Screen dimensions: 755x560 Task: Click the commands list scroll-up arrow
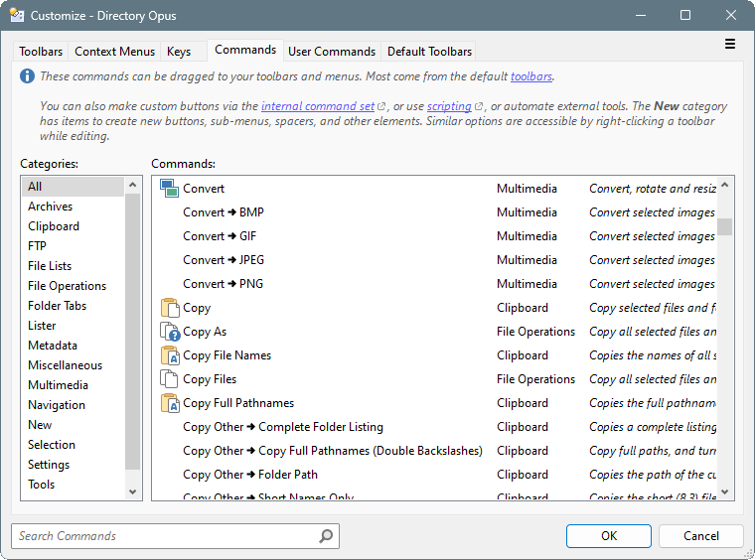725,185
